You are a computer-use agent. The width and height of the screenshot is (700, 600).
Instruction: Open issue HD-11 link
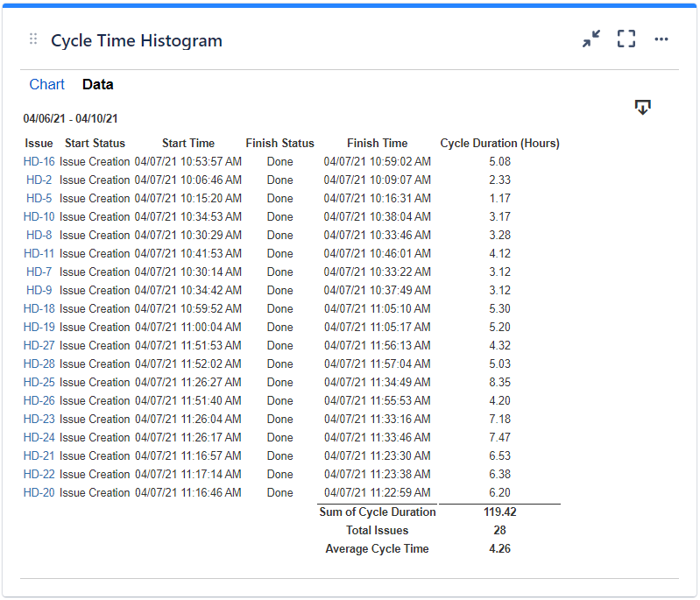point(39,253)
